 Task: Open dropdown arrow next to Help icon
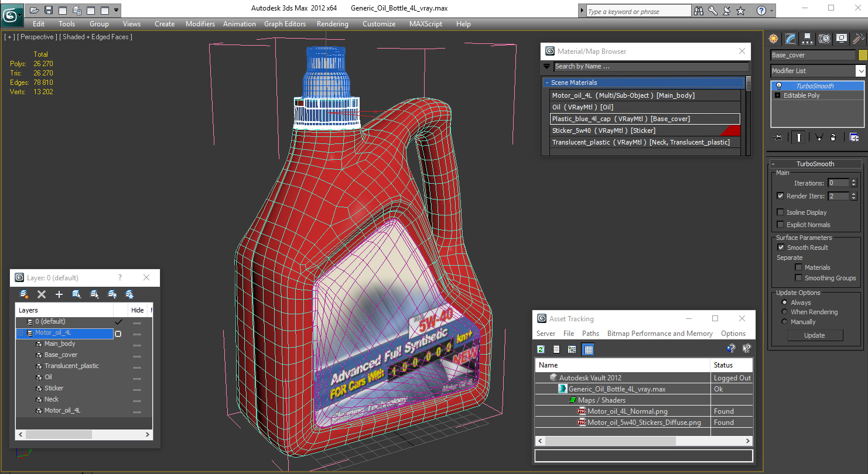771,11
